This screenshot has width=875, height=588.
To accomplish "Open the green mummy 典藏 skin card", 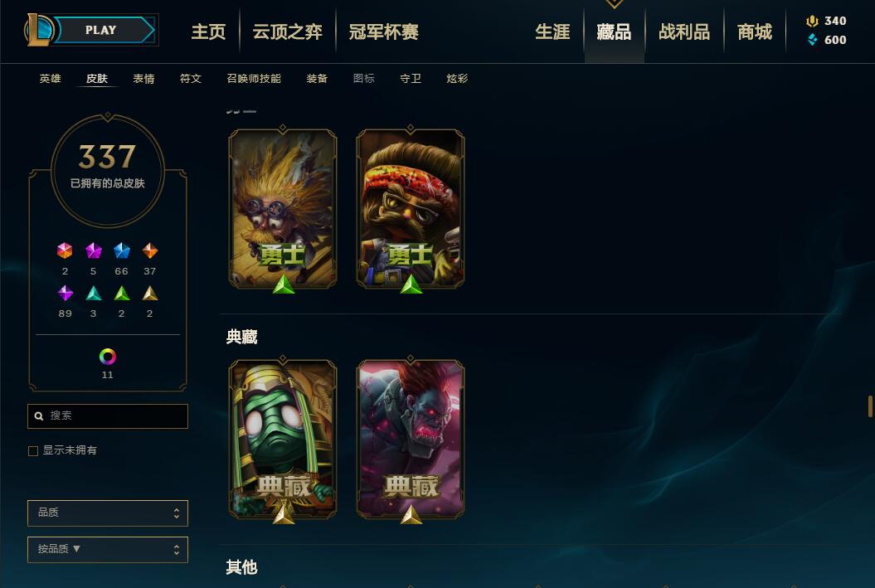I will point(283,440).
